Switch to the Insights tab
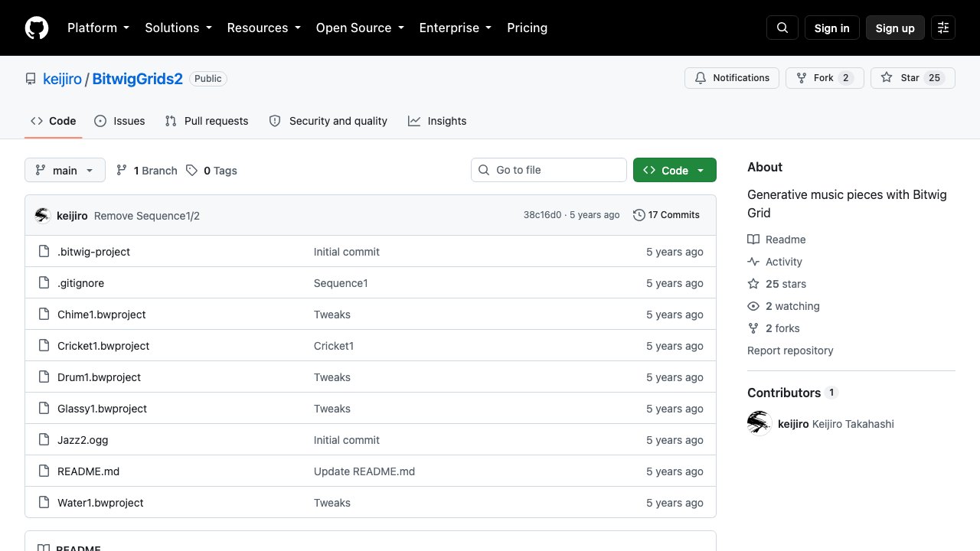 coord(437,121)
